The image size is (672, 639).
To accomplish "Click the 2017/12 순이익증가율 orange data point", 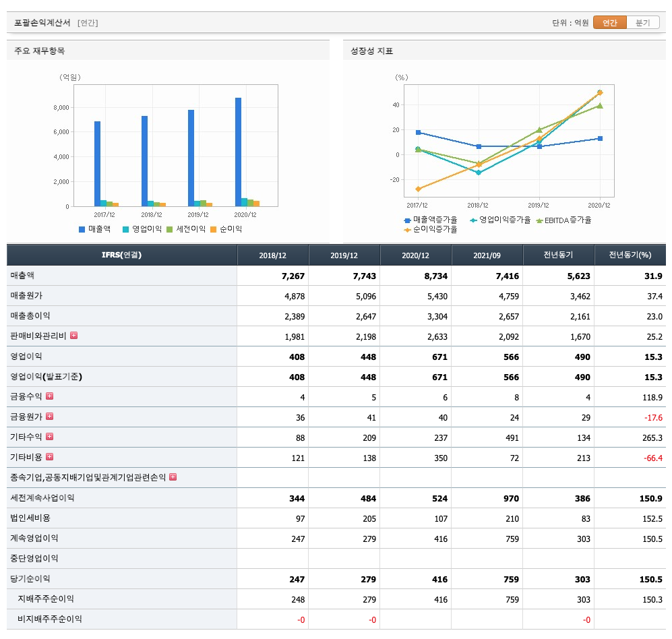I will [419, 189].
